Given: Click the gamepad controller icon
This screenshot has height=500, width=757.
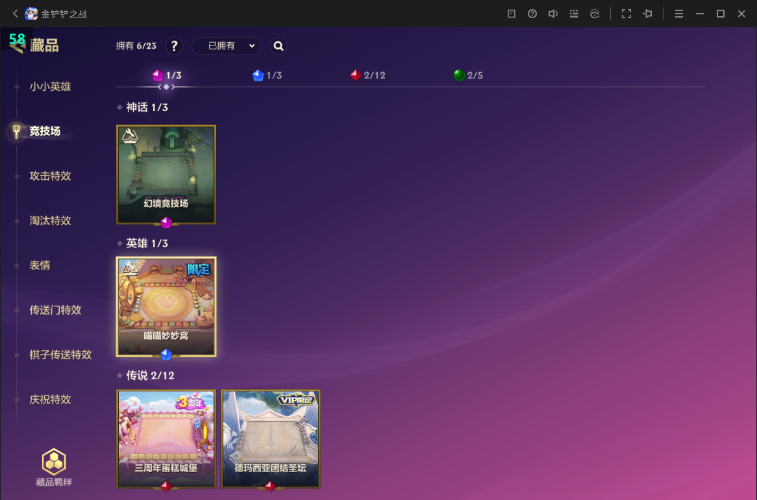Looking at the screenshot, I should pos(594,14).
